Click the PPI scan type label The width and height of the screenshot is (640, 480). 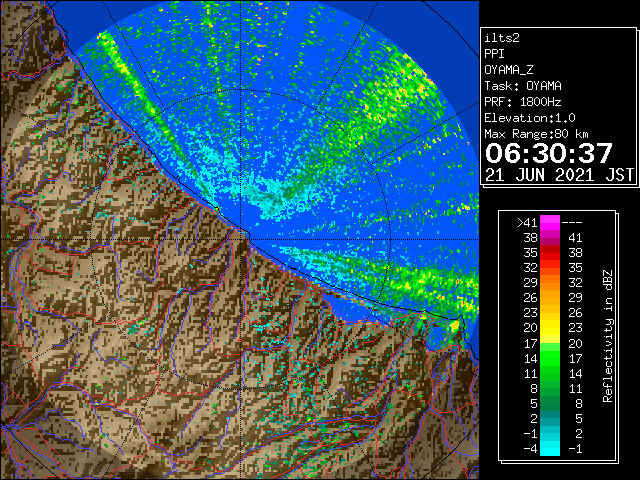[x=494, y=54]
